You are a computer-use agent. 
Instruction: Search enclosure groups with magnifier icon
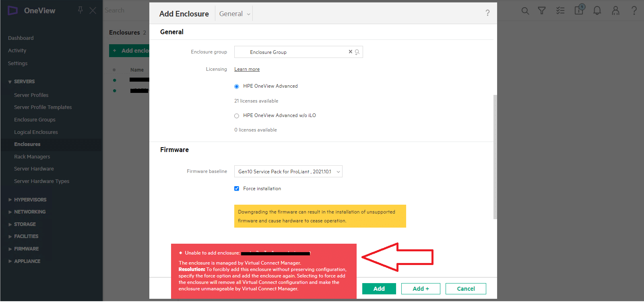(x=357, y=52)
